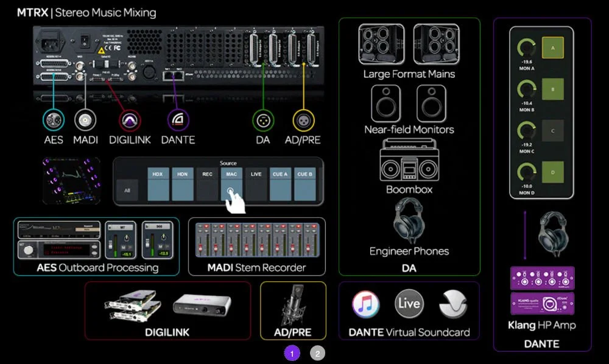Adjust the MON D level knob
Viewport: 609px width, 364px height.
coord(526,172)
